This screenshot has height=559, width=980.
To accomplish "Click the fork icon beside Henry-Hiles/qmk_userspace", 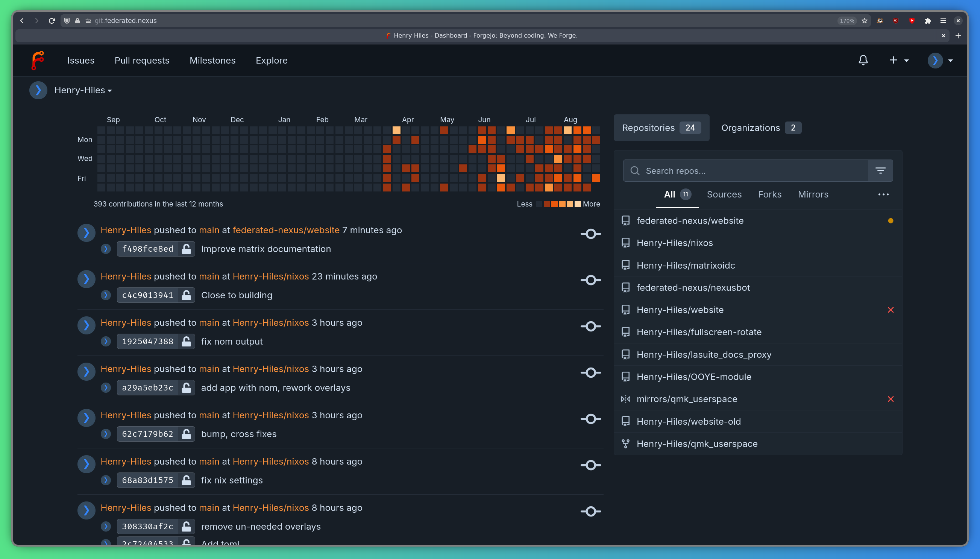I will pyautogui.click(x=625, y=444).
